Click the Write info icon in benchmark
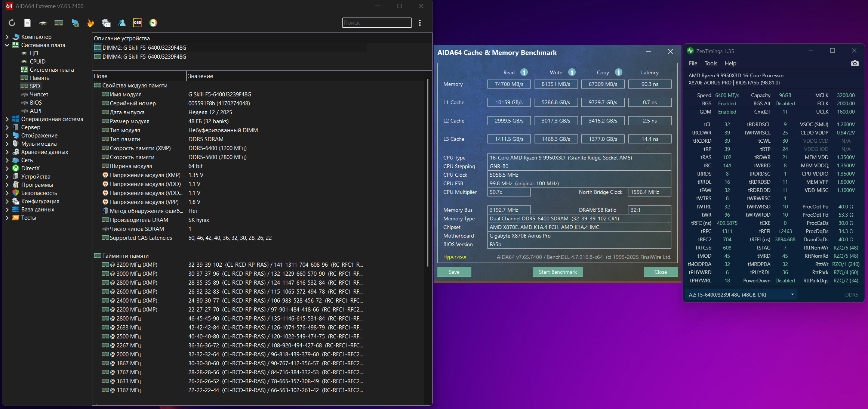The image size is (868, 409). (572, 72)
